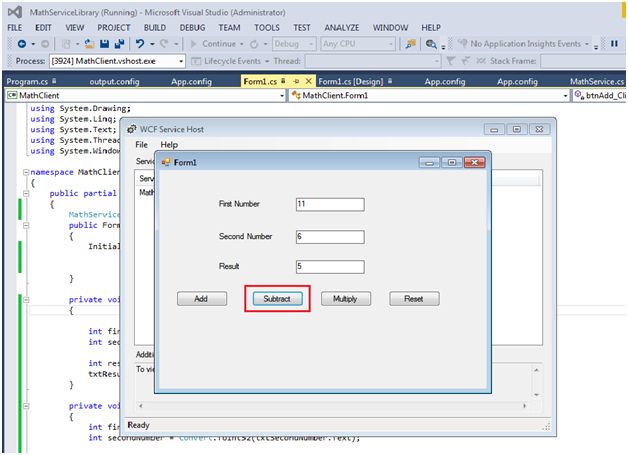Image resolution: width=628 pixels, height=455 pixels.
Task: Click WCF Service Host horizontal scrollbar right arrow
Action: (524, 406)
